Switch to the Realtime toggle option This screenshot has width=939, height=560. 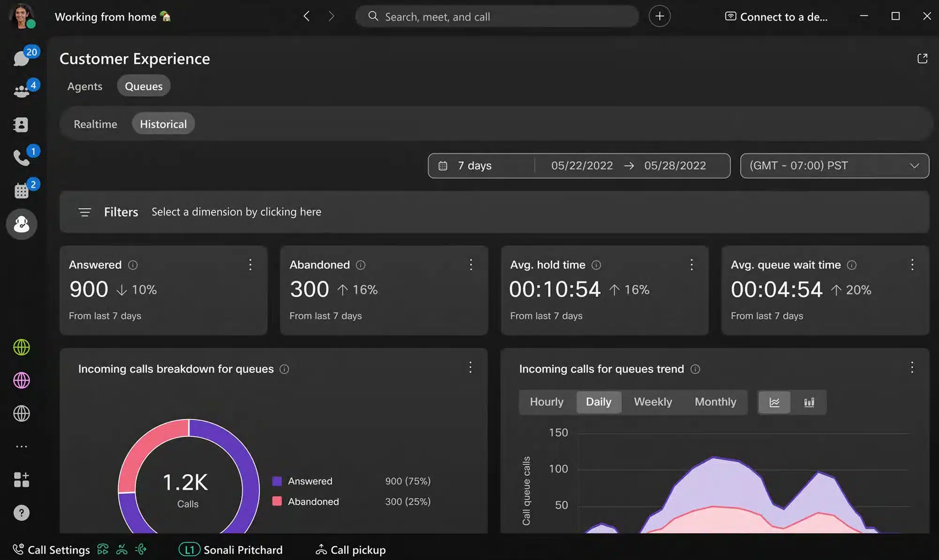click(x=95, y=124)
